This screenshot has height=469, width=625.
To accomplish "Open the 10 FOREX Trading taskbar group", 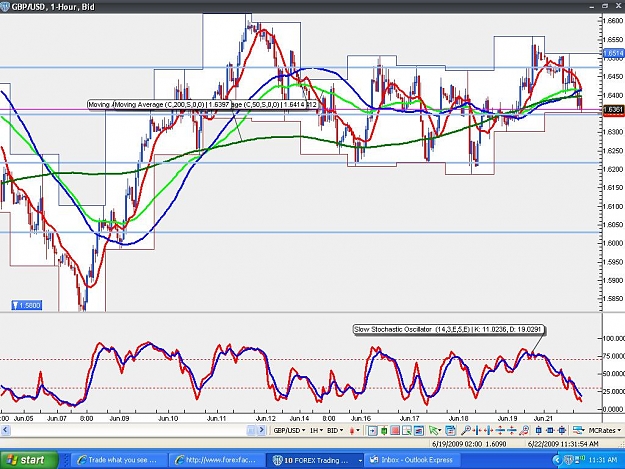I will point(315,460).
